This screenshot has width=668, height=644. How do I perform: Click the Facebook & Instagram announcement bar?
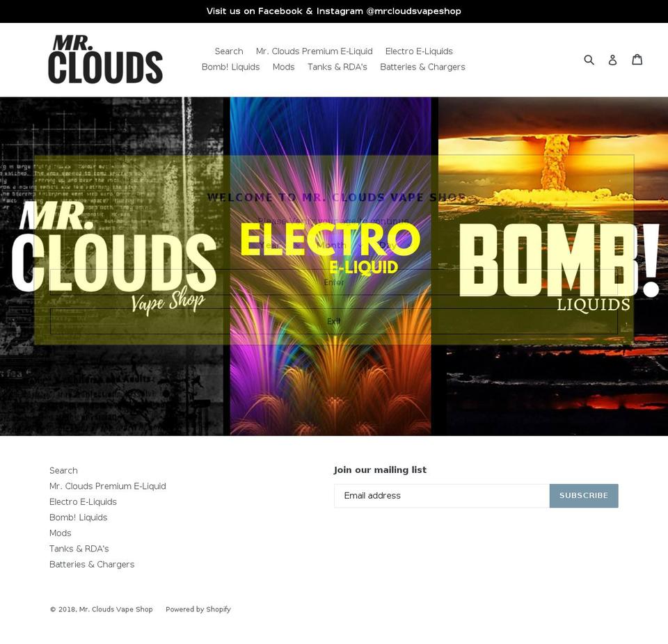pos(334,12)
